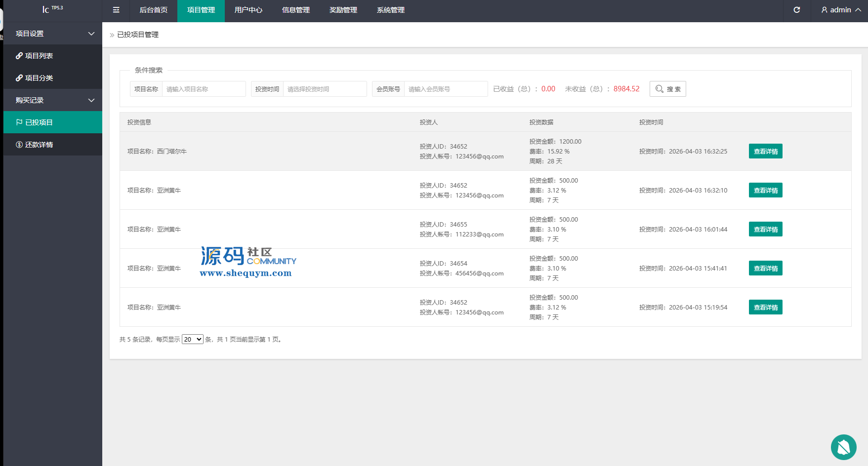Click the flag icon beside 已投项目

coord(19,122)
